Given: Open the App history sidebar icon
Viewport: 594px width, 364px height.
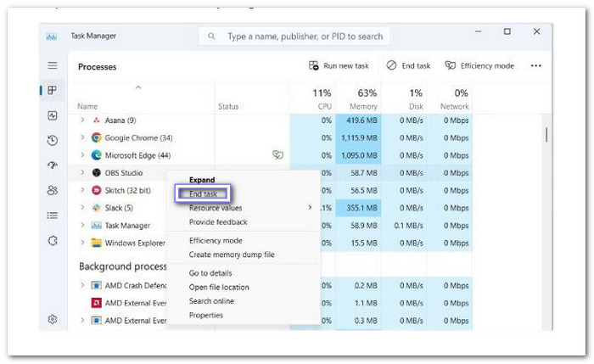Looking at the screenshot, I should click(x=53, y=141).
